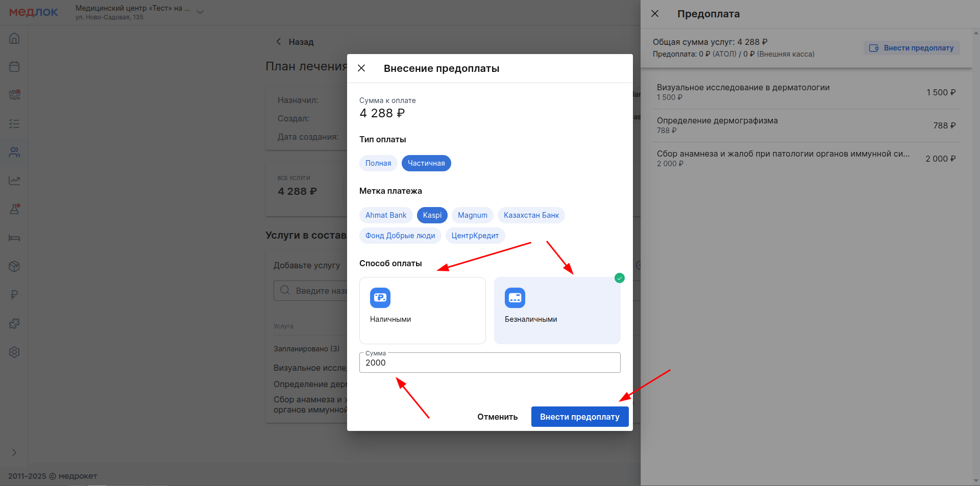
Task: Open the hospital bed icon in sidebar
Action: click(14, 238)
